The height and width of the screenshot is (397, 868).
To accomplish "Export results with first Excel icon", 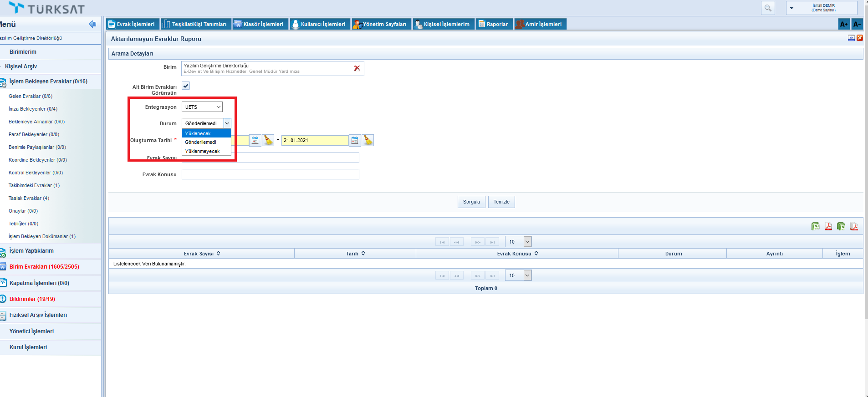I will 815,226.
